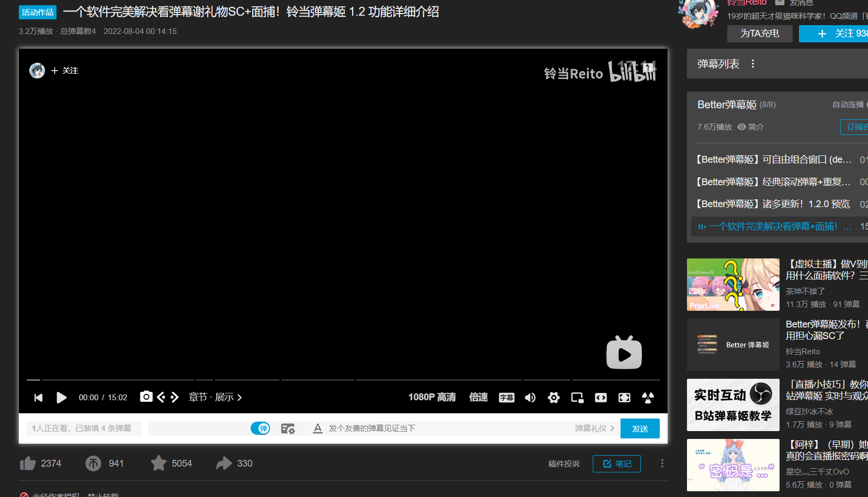Image resolution: width=868 pixels, height=497 pixels.
Task: Toggle the danmaku visibility icon at controls right
Action: pos(647,398)
